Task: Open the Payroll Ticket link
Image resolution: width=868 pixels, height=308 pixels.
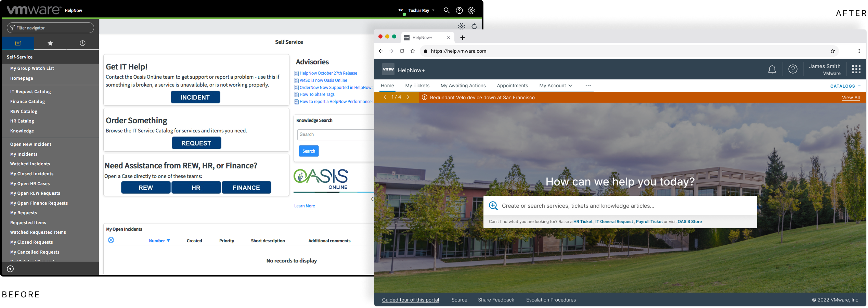Action: coord(649,221)
